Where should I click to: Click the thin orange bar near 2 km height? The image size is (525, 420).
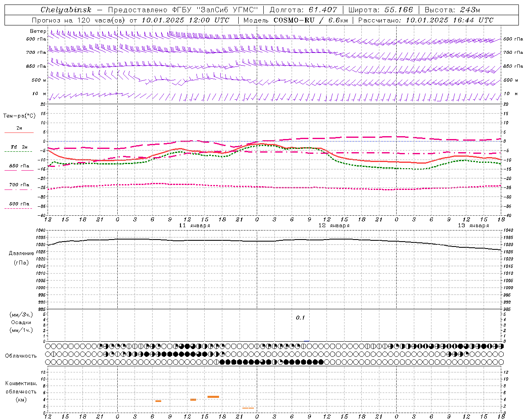point(248,408)
